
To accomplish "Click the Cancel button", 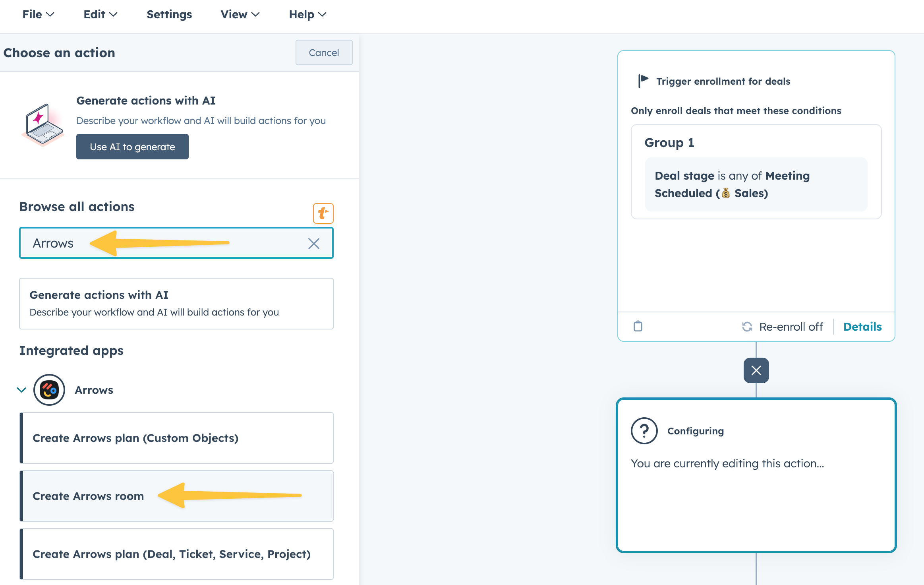I will (x=324, y=52).
